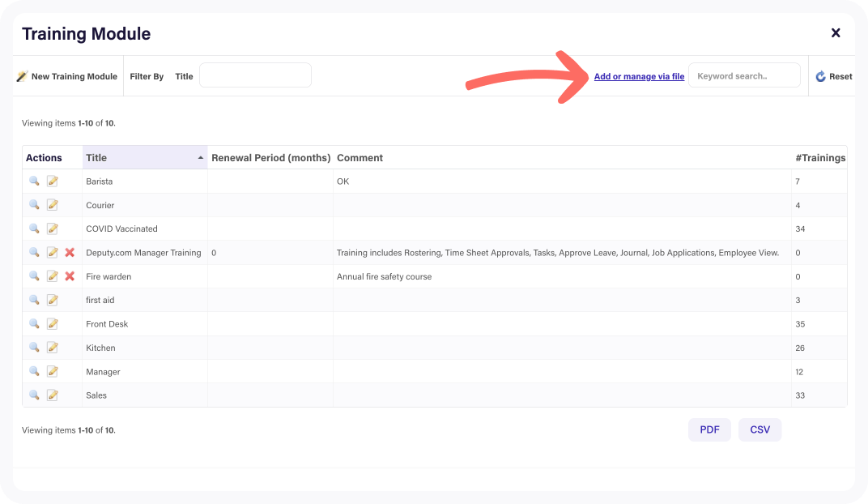Edit the Sales training module
The image size is (868, 504).
coord(53,395)
